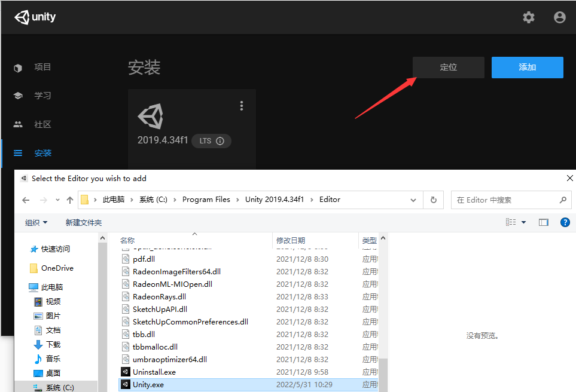This screenshot has height=392, width=576.
Task: Click Program Files in address path
Action: [x=206, y=200]
